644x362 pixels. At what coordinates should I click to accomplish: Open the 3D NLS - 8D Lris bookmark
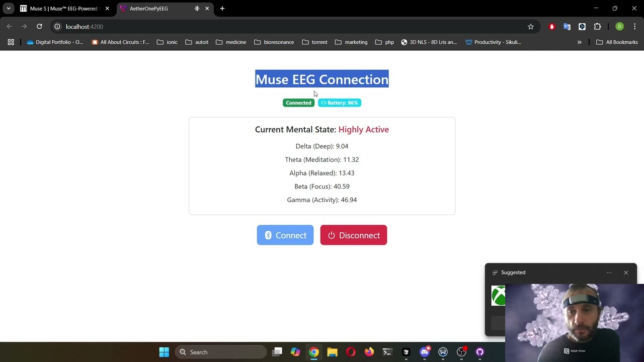point(429,42)
